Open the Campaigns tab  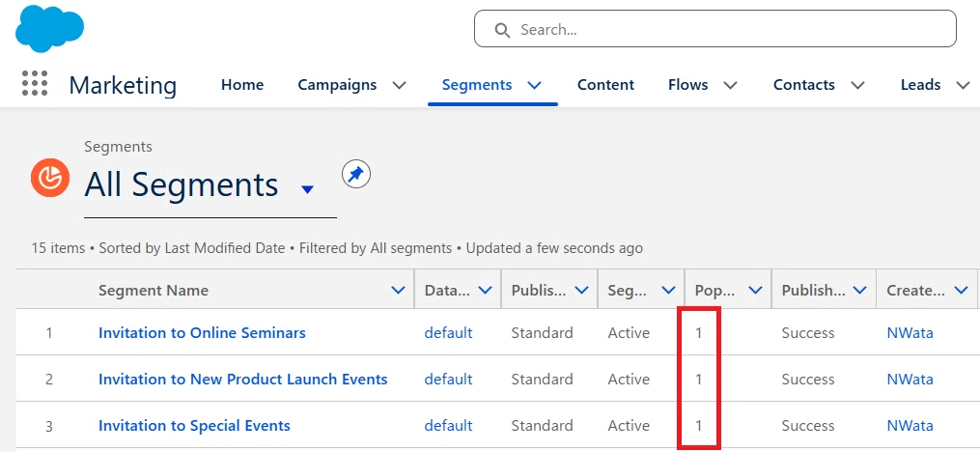pos(337,84)
